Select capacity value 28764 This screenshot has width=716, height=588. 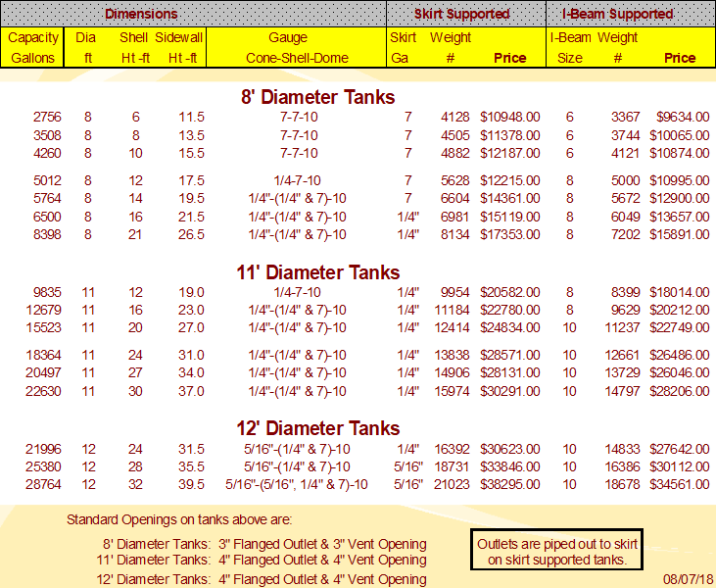tap(43, 484)
